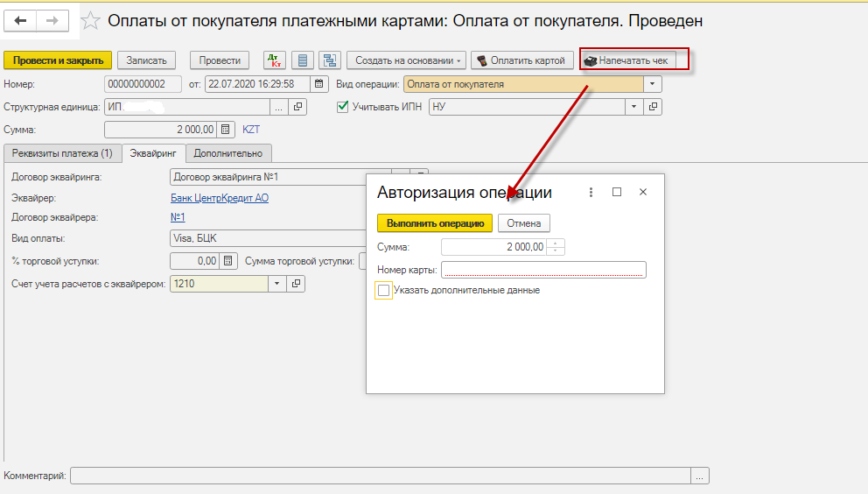Click the Номер field 00000000002
The height and width of the screenshot is (494, 868).
pos(143,84)
